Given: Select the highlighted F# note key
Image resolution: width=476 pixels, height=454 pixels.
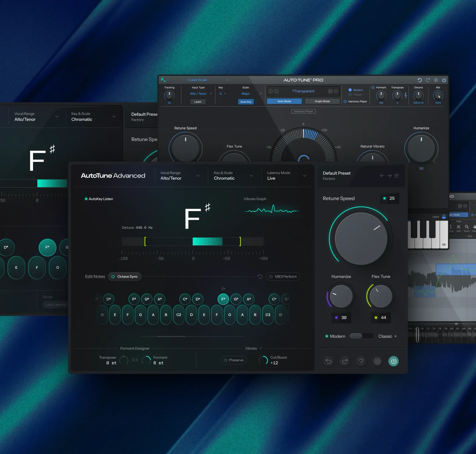Looking at the screenshot, I should [223, 299].
